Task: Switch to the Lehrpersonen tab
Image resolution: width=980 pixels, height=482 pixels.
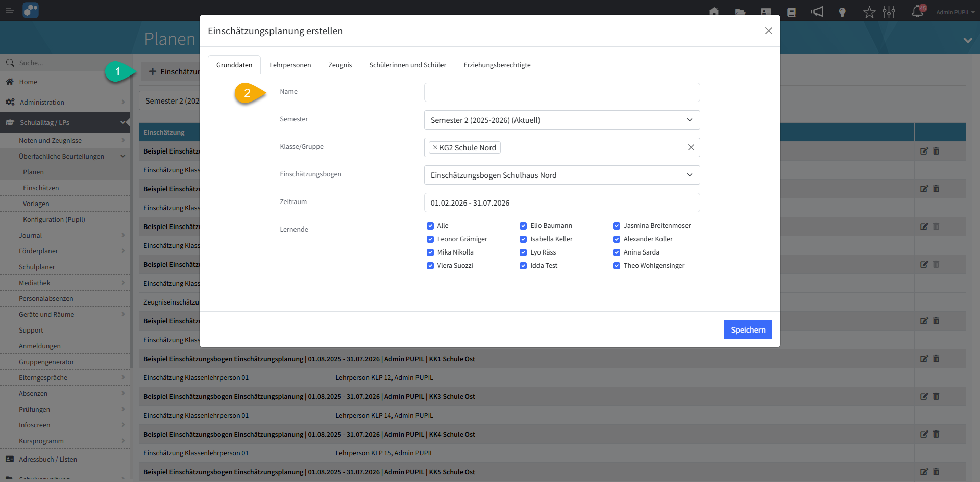Action: (x=290, y=65)
